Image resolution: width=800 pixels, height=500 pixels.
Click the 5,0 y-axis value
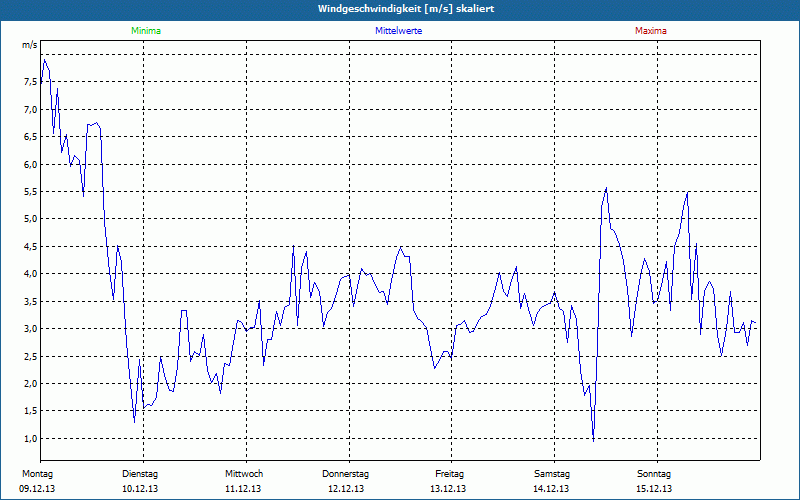(x=31, y=219)
